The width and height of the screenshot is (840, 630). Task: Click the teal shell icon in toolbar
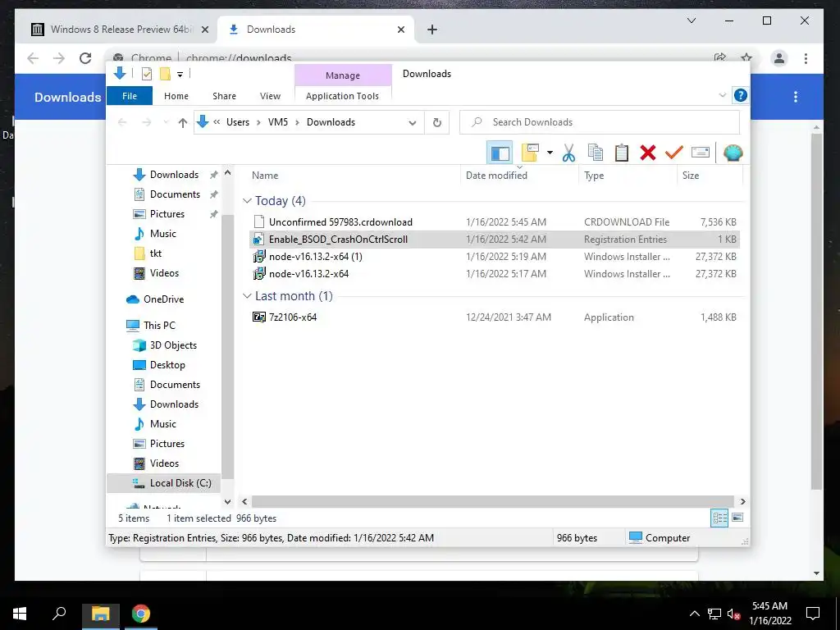point(733,153)
